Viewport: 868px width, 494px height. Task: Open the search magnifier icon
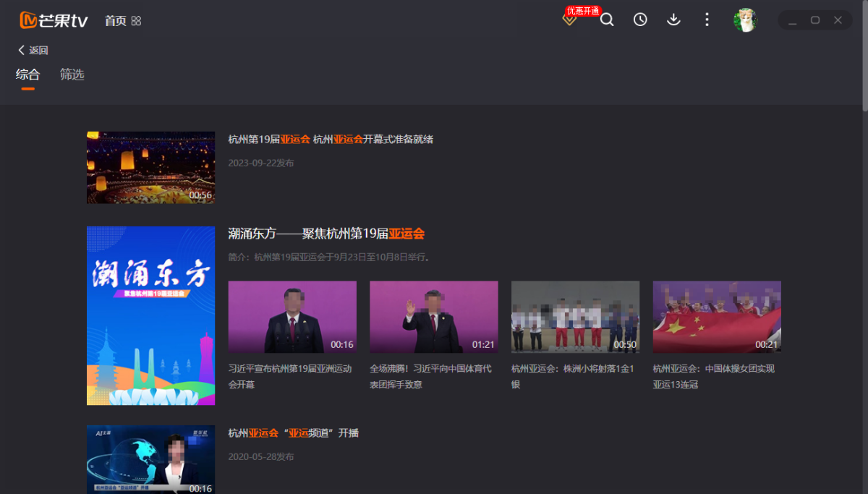click(x=607, y=20)
